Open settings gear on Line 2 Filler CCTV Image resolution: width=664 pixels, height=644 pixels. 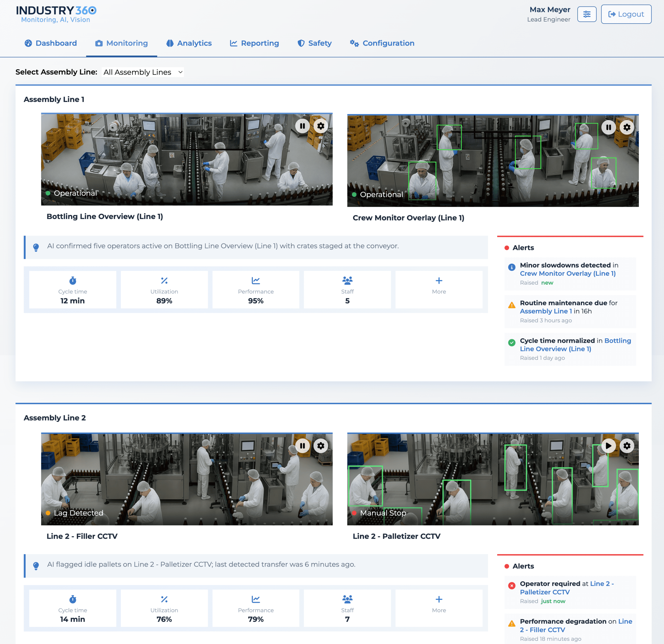tap(321, 446)
